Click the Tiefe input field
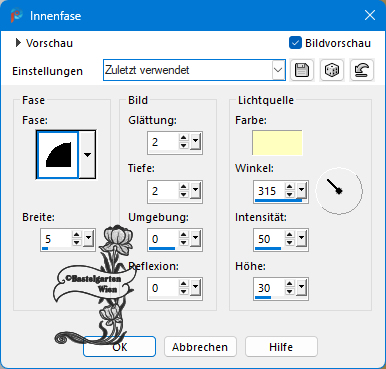386x369 pixels. [x=163, y=191]
